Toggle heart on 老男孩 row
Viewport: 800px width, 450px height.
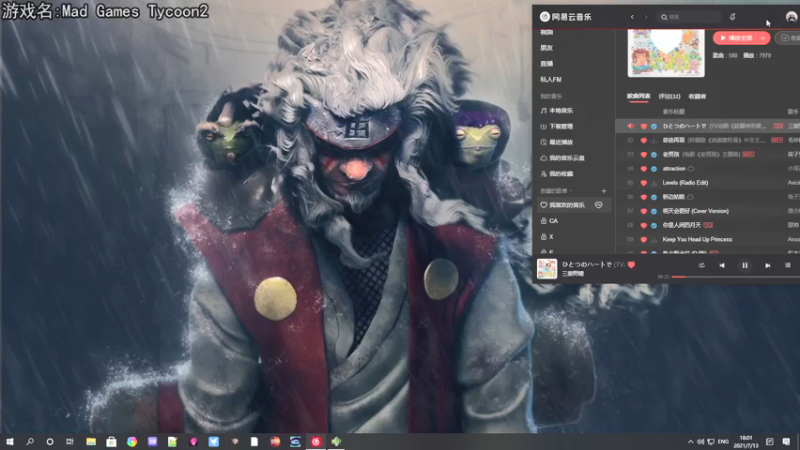[x=644, y=155]
